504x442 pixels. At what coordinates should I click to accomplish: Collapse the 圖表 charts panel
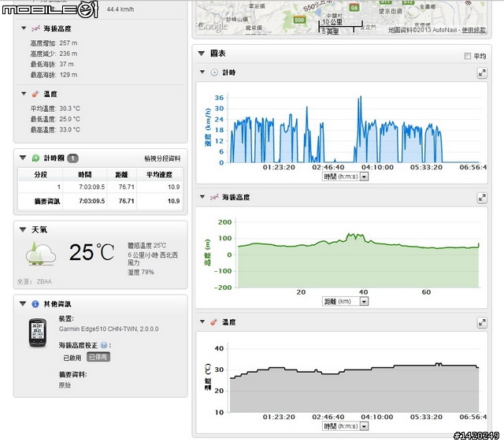point(202,54)
